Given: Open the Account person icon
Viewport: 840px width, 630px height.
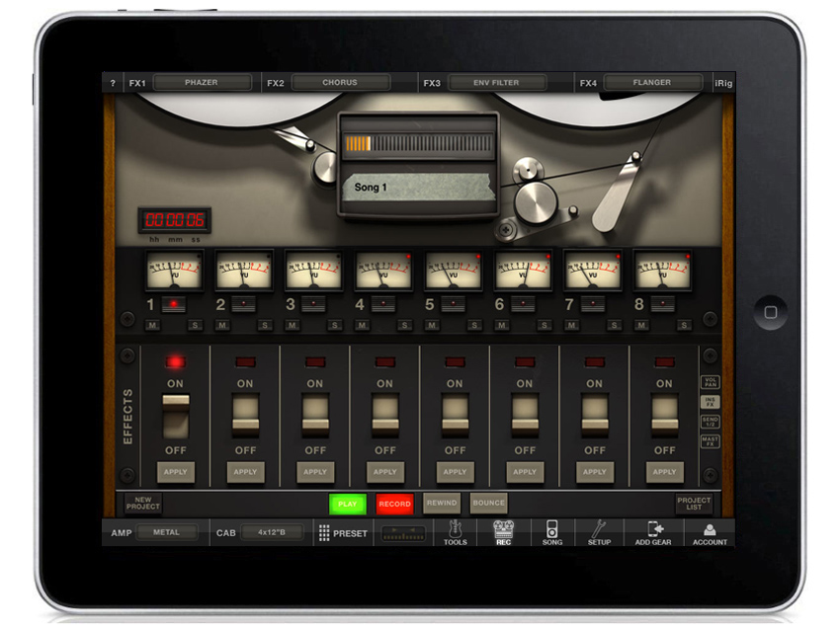Looking at the screenshot, I should pos(710,532).
